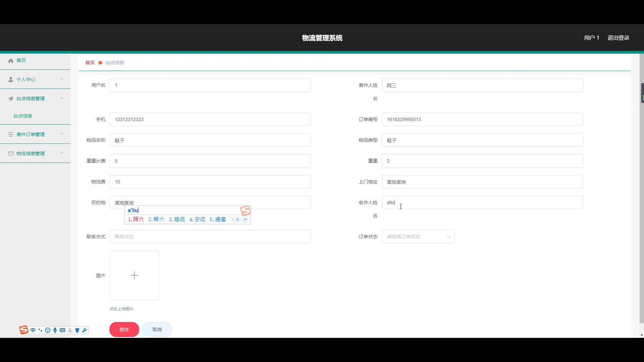644x362 pixels.
Task: Click 退出登录 logout link
Action: [x=618, y=38]
